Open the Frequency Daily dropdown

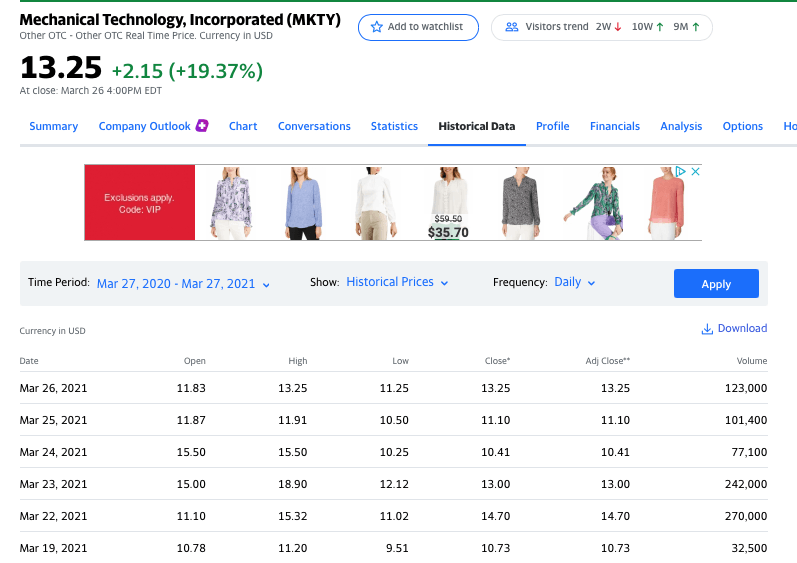click(x=574, y=282)
